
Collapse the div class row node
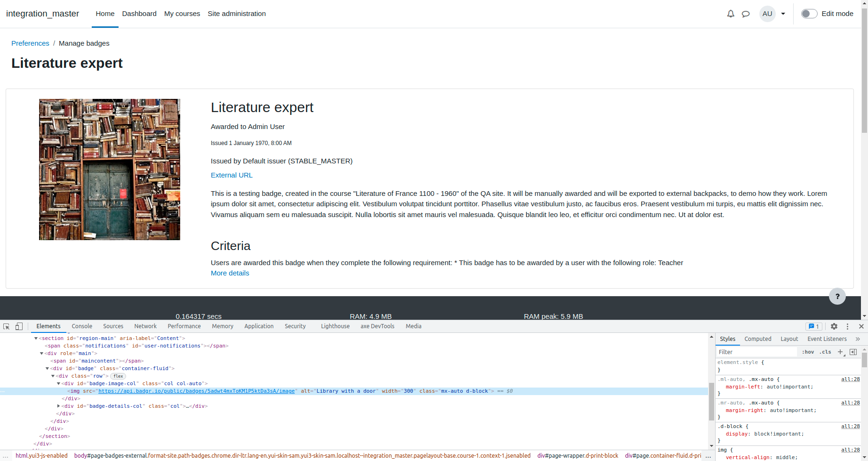click(53, 376)
